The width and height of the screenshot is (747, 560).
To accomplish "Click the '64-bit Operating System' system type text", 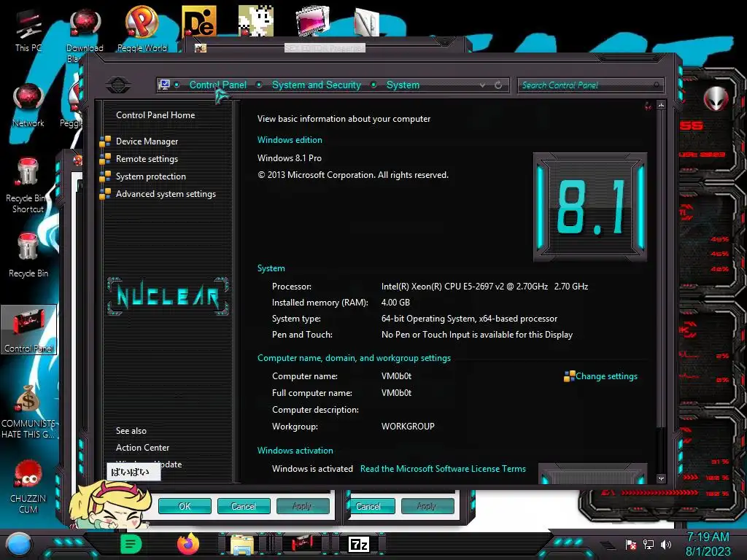I will click(469, 319).
